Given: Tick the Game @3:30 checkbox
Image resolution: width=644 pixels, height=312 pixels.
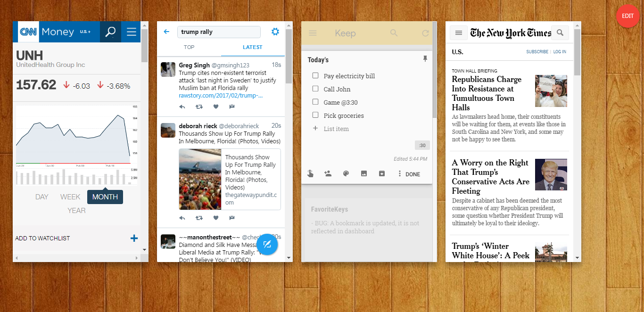Looking at the screenshot, I should [315, 102].
